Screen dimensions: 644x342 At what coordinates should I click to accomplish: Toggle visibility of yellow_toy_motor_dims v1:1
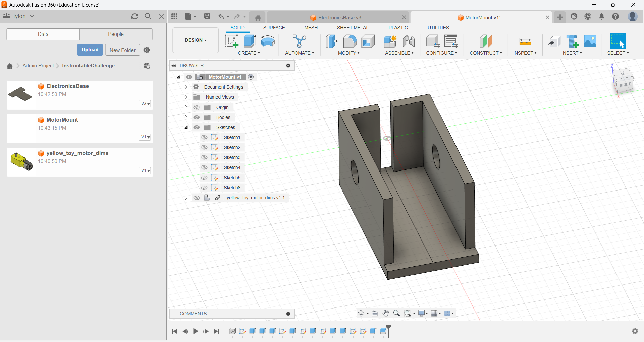197,198
